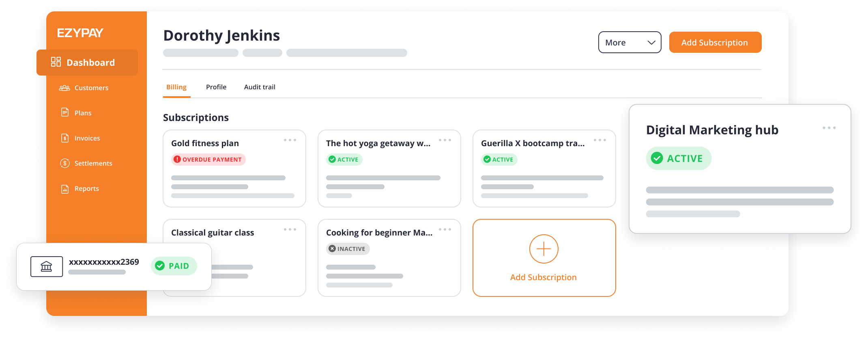Switch to the Audit trail tab
This screenshot has height=337, width=868.
(x=260, y=87)
